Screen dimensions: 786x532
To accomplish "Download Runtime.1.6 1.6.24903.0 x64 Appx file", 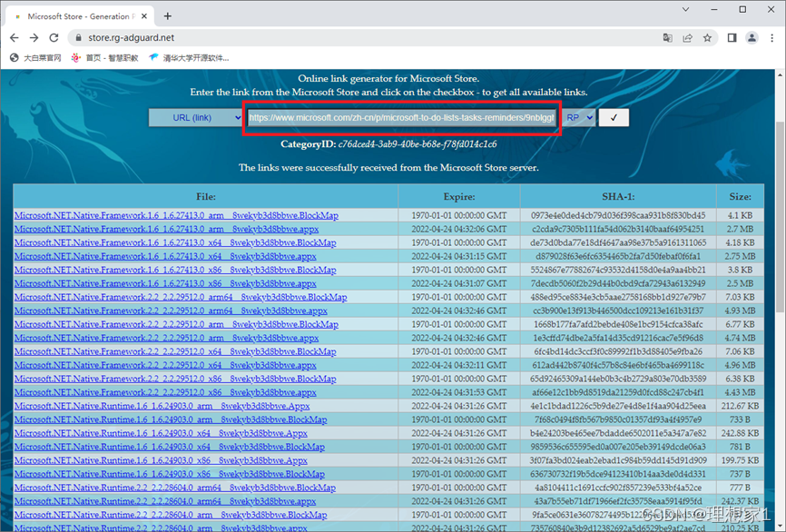I will tap(161, 433).
